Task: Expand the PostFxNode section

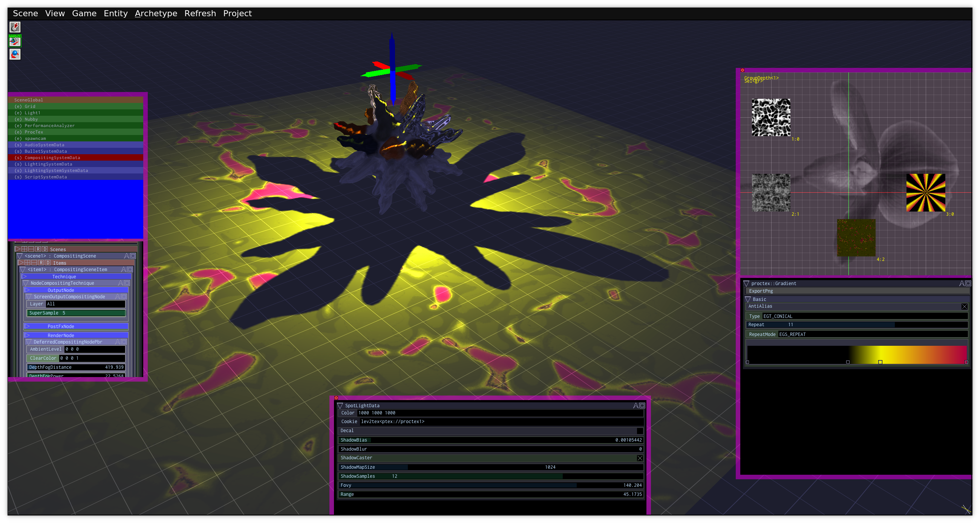Action: point(28,326)
